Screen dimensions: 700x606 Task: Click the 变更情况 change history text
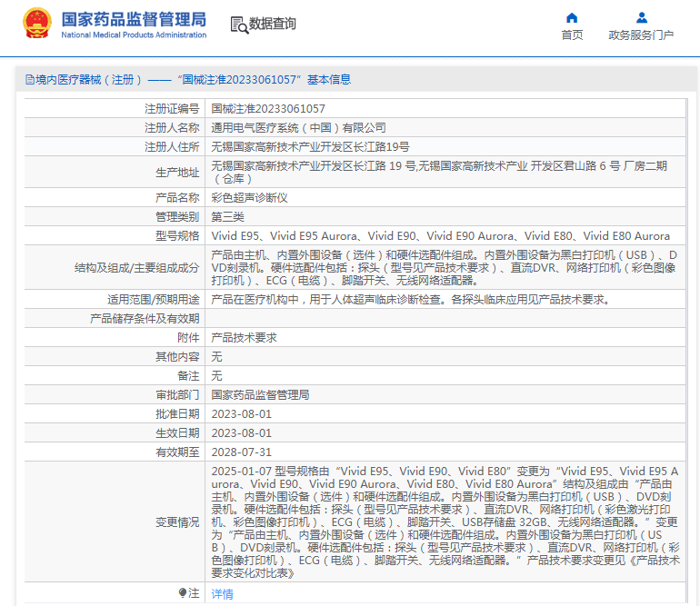(445, 522)
